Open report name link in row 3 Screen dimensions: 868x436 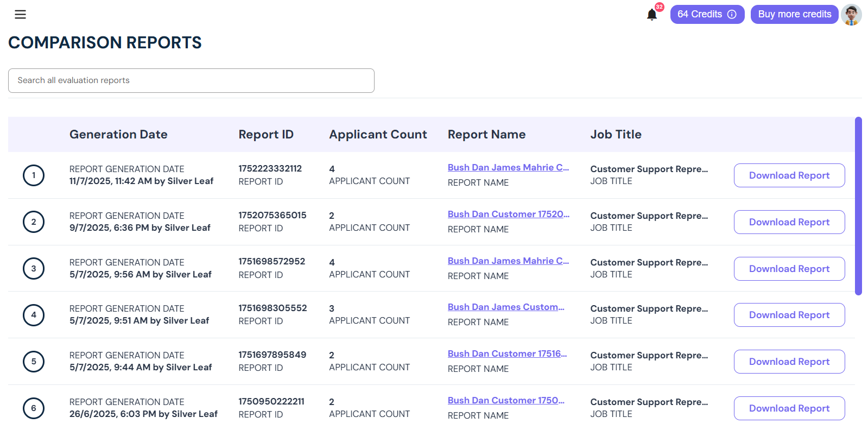(x=508, y=261)
